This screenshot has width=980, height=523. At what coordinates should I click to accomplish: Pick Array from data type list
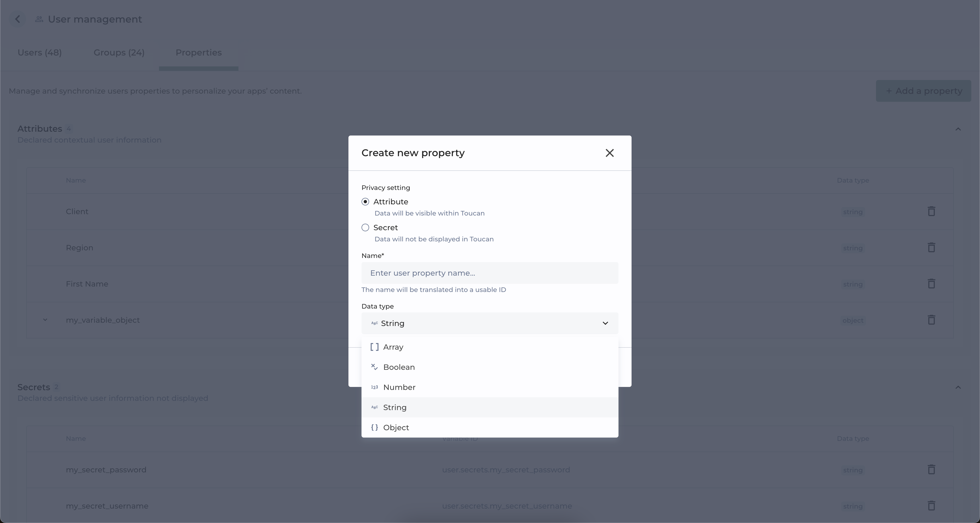coord(393,347)
